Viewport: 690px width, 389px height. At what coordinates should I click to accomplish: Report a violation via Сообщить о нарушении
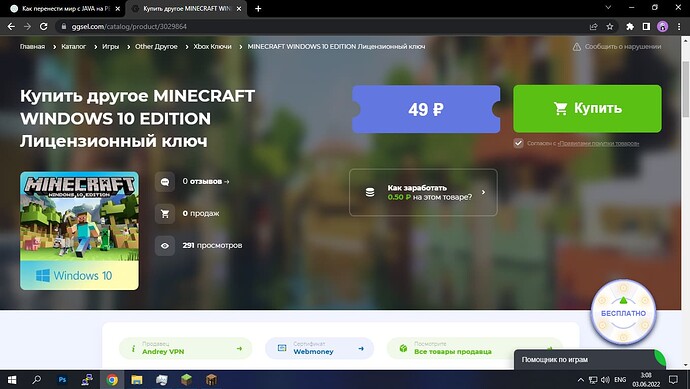point(617,46)
